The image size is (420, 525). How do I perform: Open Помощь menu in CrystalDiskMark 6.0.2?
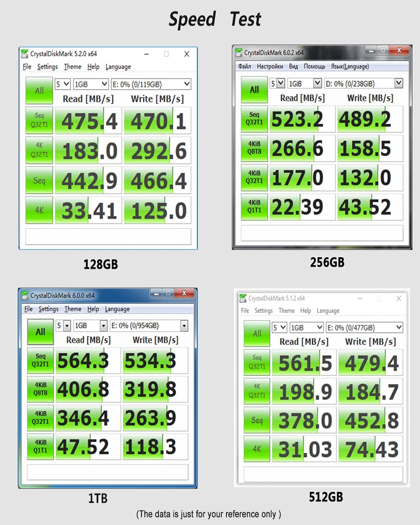(x=314, y=66)
